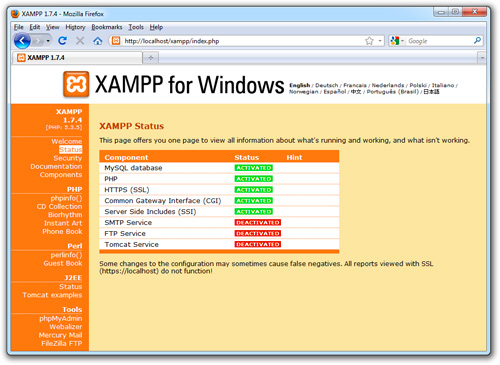Click the stop loading X icon

pyautogui.click(x=80, y=41)
